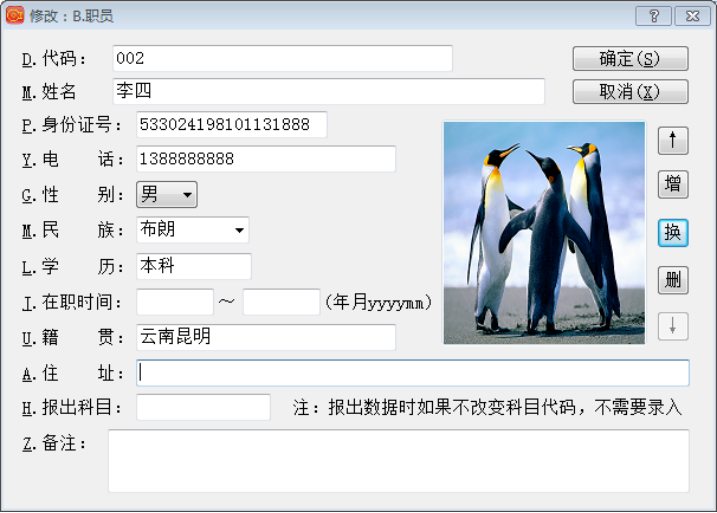Click the down arrow photo button

pyautogui.click(x=673, y=325)
